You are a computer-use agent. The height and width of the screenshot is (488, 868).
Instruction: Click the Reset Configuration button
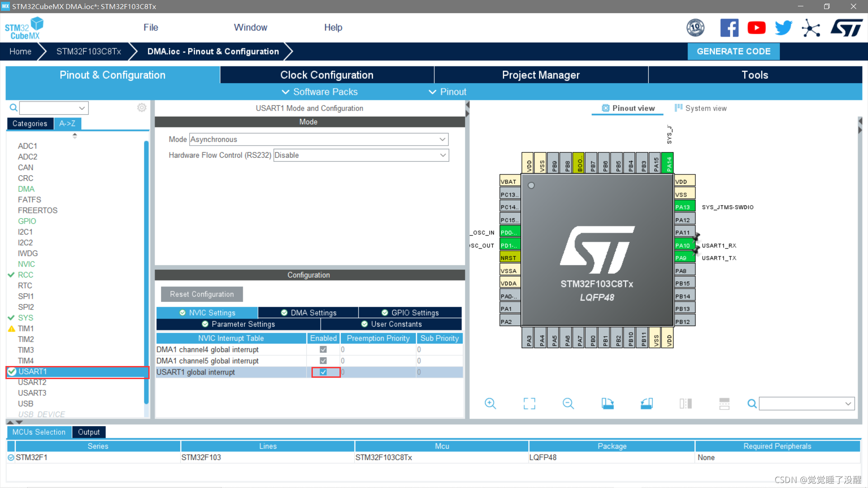click(202, 294)
